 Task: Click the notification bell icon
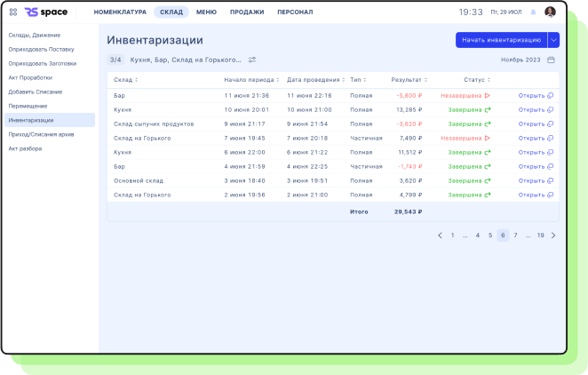click(x=533, y=12)
